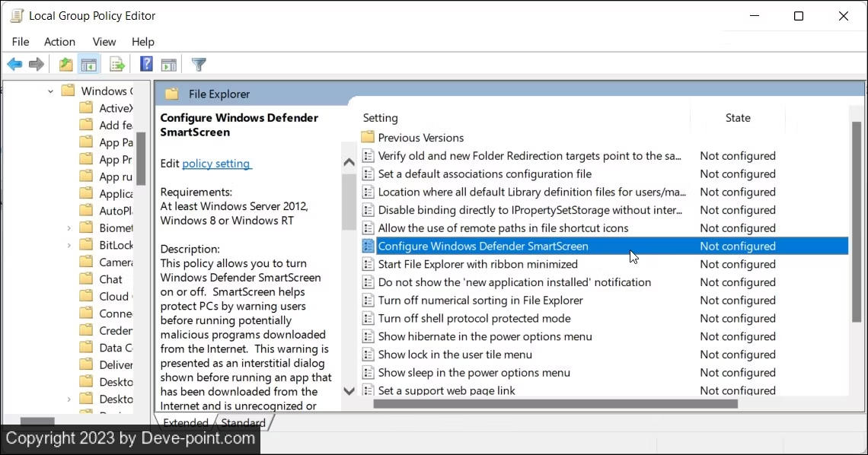The image size is (868, 455).
Task: Toggle Show/Hide Action Pane icon
Action: click(169, 65)
